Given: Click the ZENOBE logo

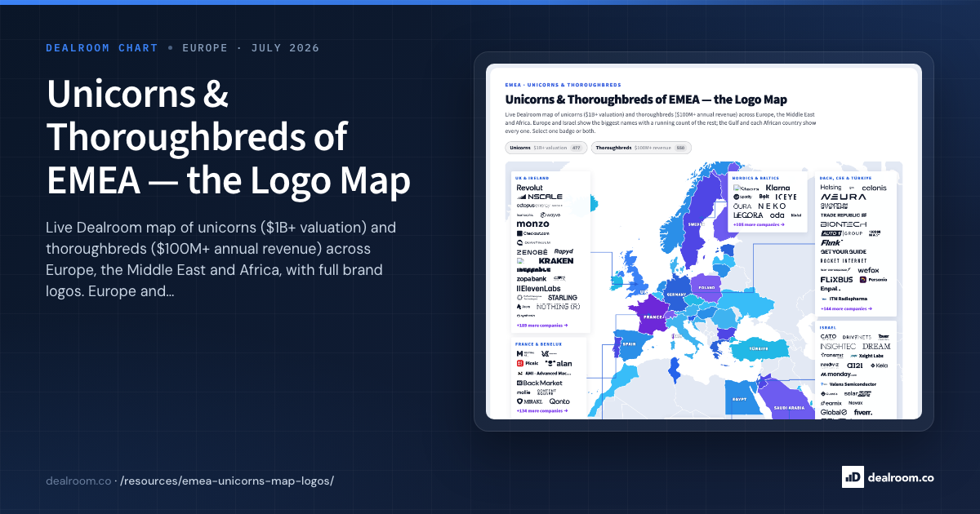Looking at the screenshot, I should pos(532,252).
